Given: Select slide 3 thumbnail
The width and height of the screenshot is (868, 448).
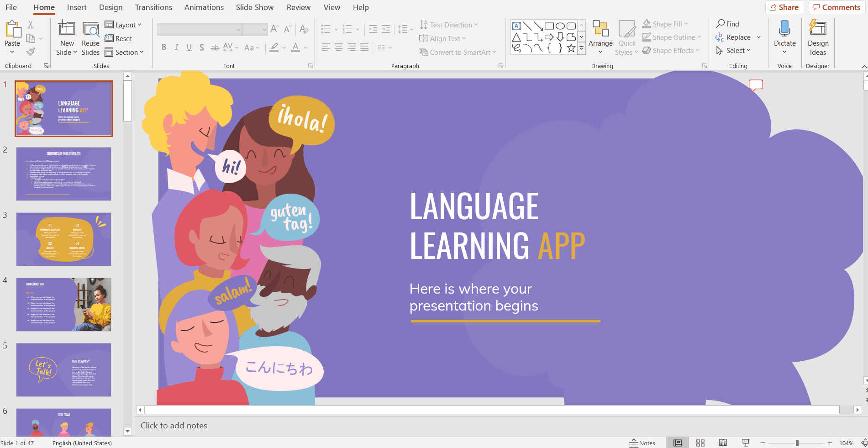Looking at the screenshot, I should point(63,239).
